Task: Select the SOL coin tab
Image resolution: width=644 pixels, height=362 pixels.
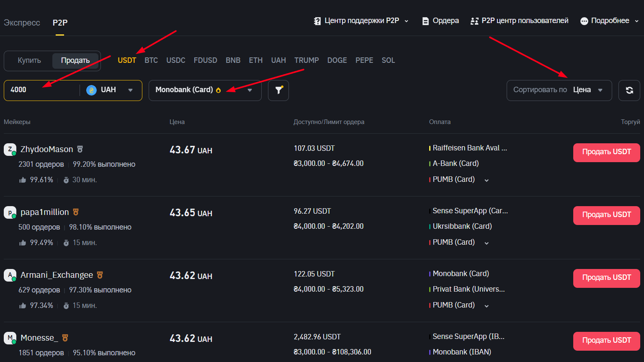Action: click(388, 60)
